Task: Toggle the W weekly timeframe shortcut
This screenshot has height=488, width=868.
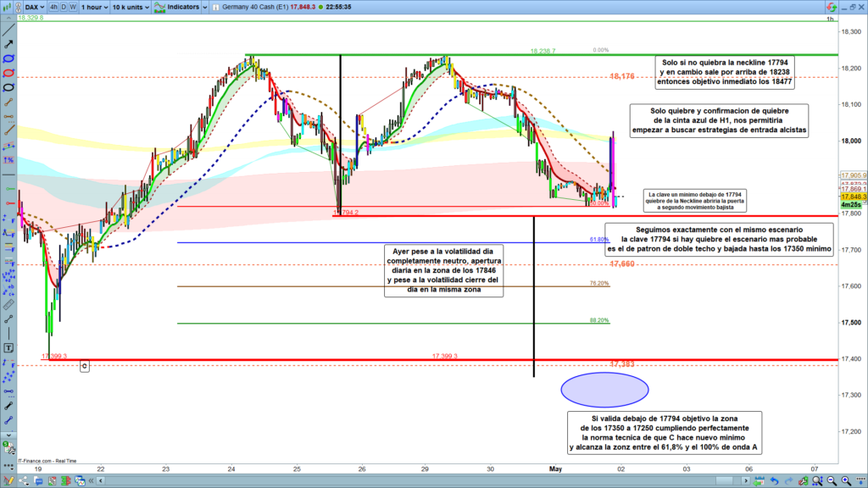Action: point(73,7)
